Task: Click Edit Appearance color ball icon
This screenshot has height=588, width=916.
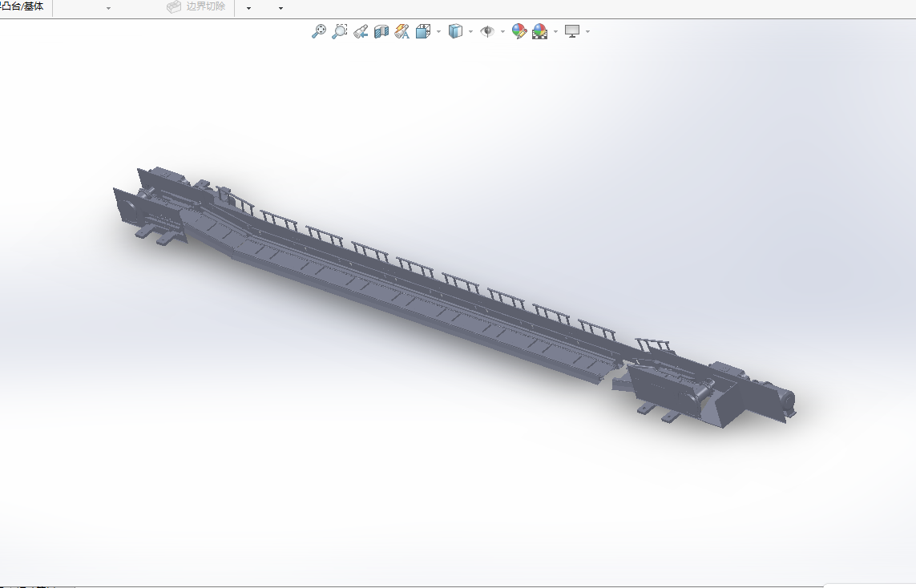Action: tap(519, 31)
